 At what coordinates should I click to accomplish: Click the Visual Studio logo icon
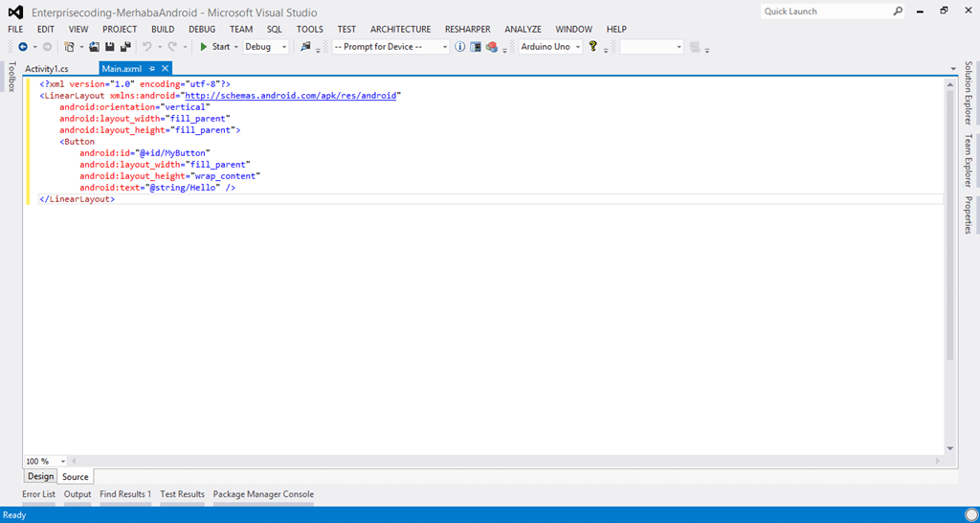(15, 11)
